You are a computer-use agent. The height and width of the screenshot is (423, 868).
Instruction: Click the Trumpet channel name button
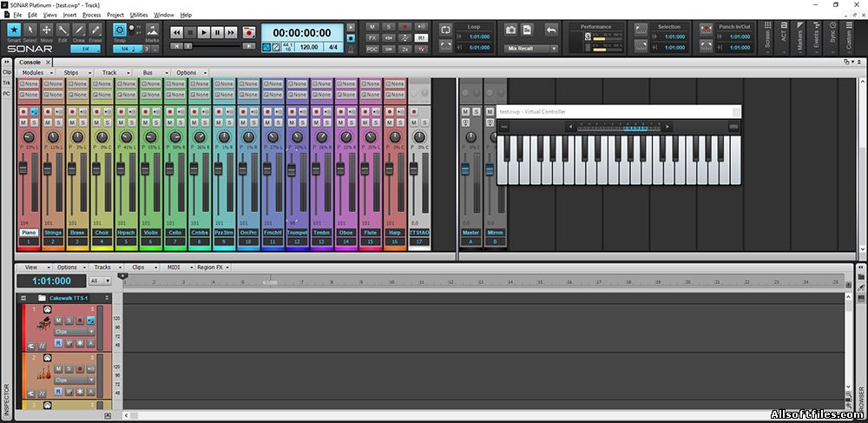297,233
